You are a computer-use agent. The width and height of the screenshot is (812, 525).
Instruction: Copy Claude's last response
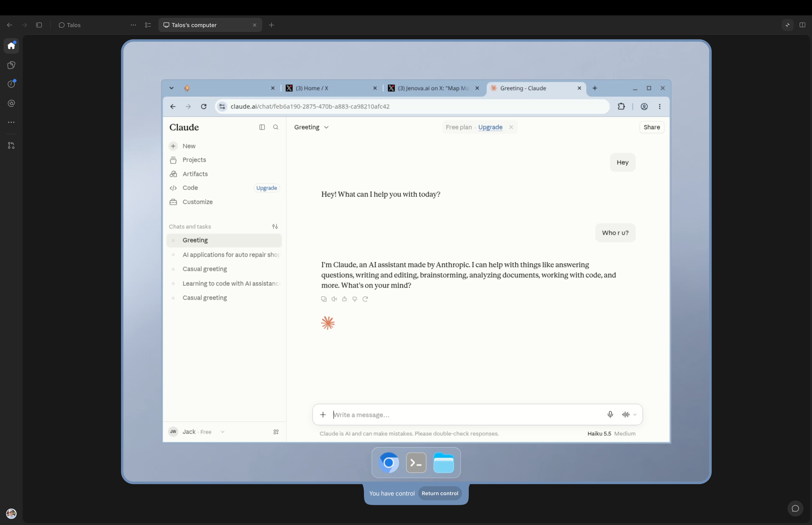[324, 299]
